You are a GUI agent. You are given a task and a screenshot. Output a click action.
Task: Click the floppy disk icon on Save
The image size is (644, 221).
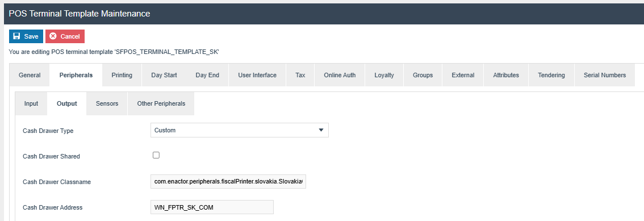click(16, 36)
